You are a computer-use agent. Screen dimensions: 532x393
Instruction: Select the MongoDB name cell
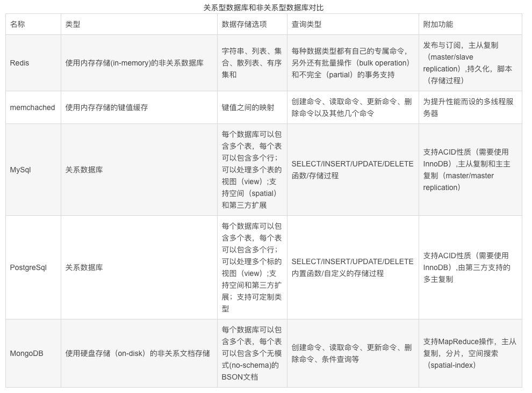(33, 353)
